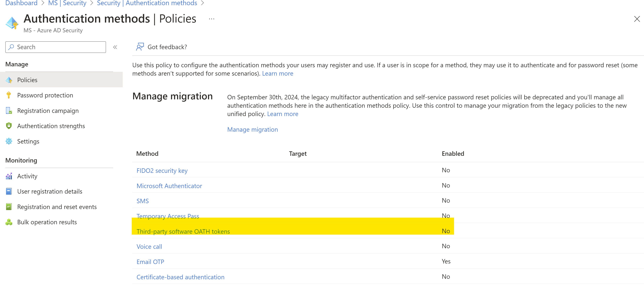Open Settings page in sidebar

click(28, 141)
